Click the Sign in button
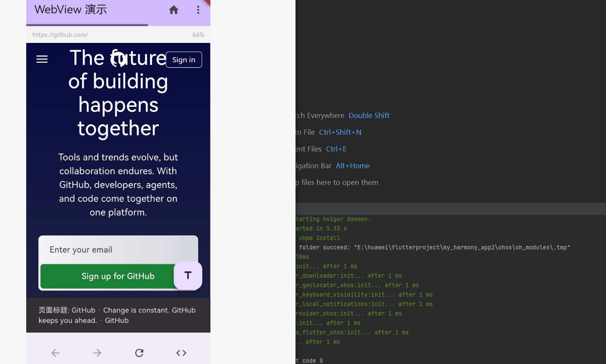The image size is (606, 364). [x=184, y=60]
